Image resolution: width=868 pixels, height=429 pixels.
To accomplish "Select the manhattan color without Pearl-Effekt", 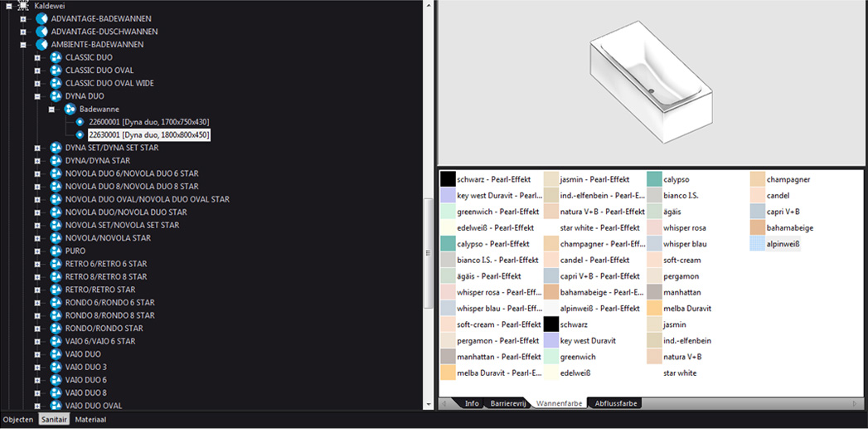I will tap(675, 292).
